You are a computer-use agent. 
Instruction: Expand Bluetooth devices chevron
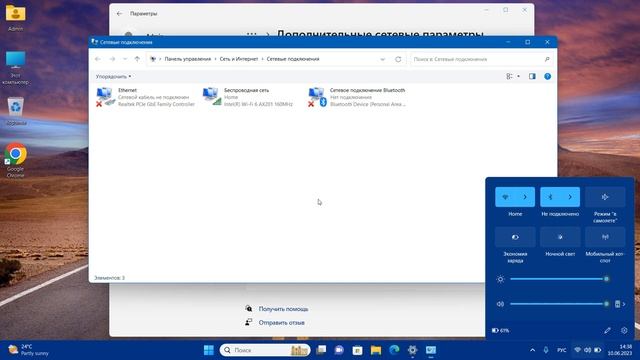coord(570,197)
